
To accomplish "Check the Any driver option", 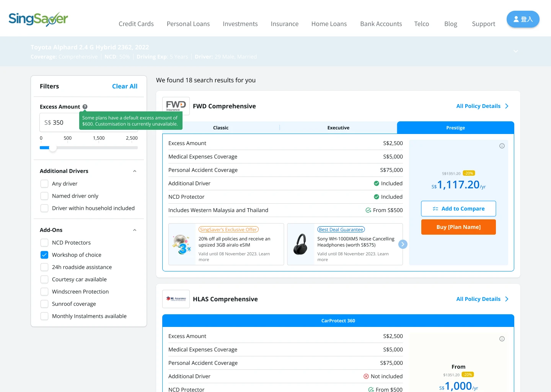I will (44, 184).
